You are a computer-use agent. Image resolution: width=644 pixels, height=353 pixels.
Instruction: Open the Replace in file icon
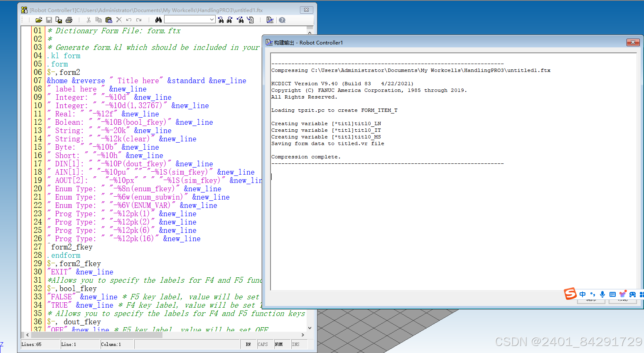click(x=250, y=20)
